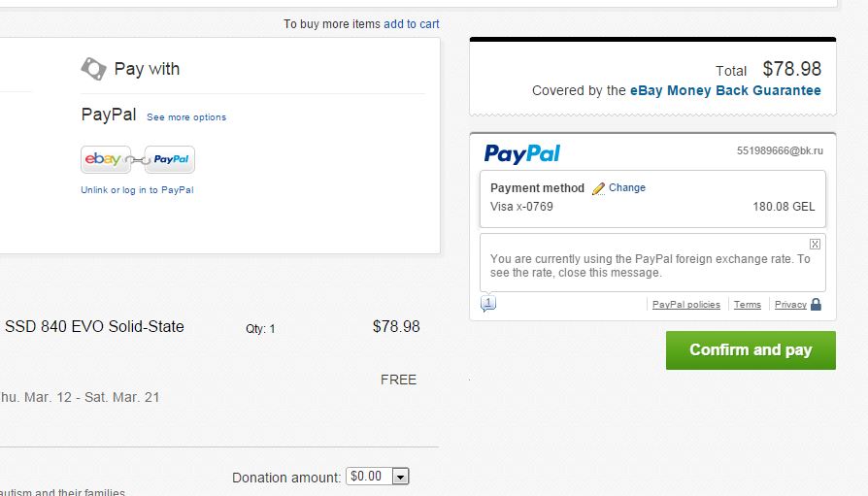Screen dimensions: 868x496
Task: Click the Pay with money icon
Action: (x=93, y=68)
